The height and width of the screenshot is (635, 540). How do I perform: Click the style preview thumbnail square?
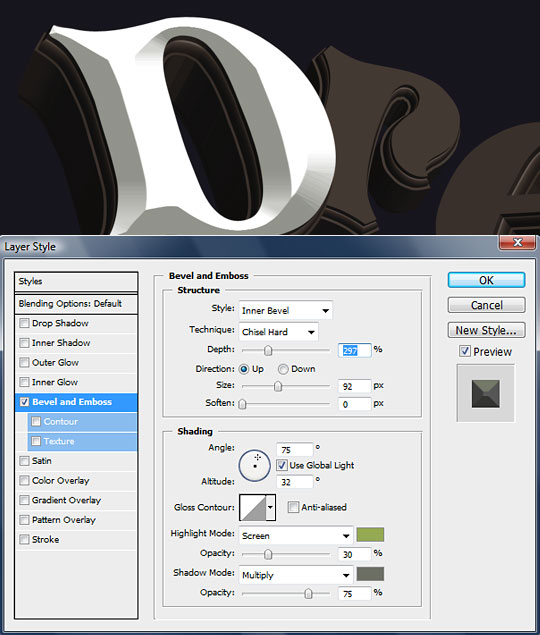485,393
